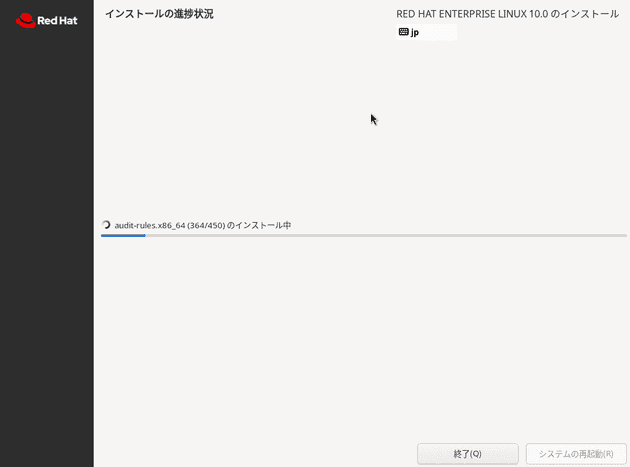The image size is (630, 467).
Task: Open the jp keyboard layout indicator
Action: point(426,32)
